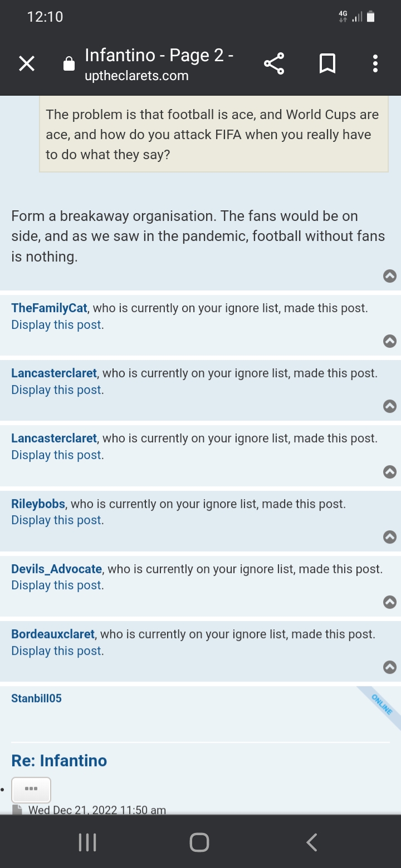The width and height of the screenshot is (401, 868).
Task: Display Bordeauxclaret's ignored post
Action: click(57, 651)
